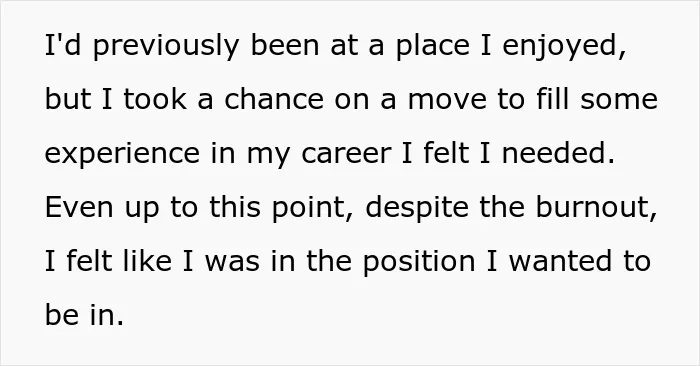Click the word "took"
Image resolution: width=700 pixels, height=366 pixels.
(x=155, y=99)
